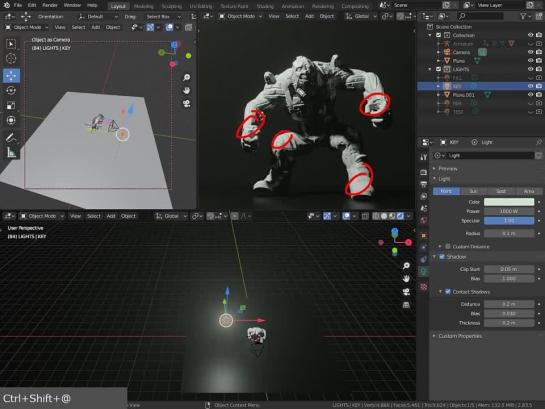
Task: Toggle LIGHTS collection visibility eye
Action: point(530,69)
